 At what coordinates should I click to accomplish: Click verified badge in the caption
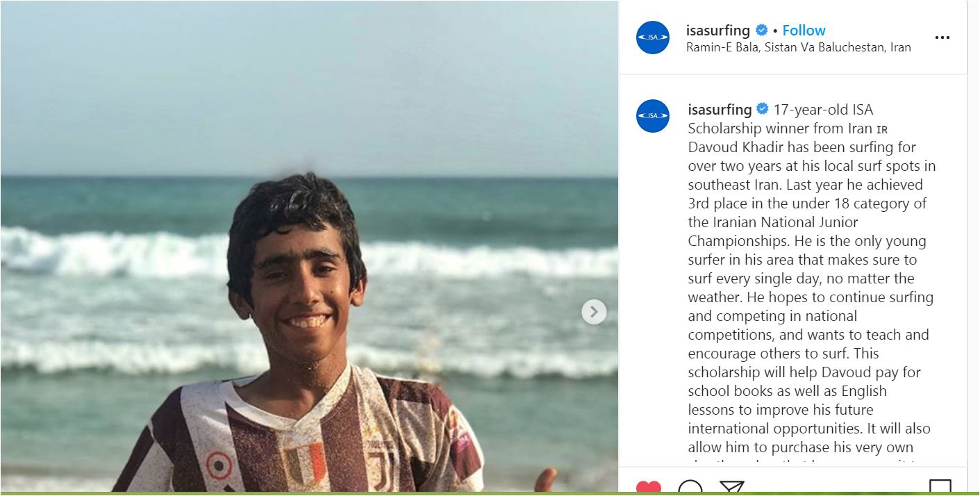763,110
